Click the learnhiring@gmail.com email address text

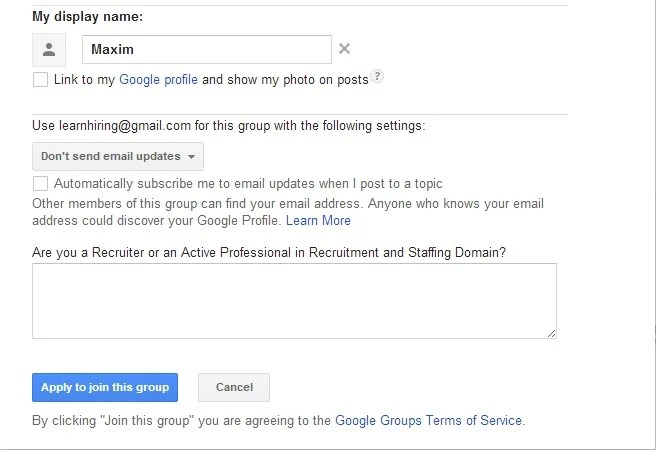125,126
